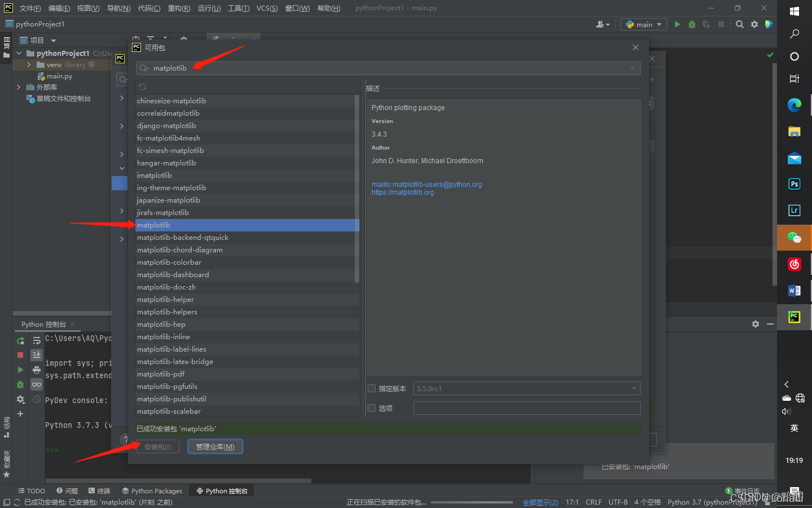Toggle soft-wrap in Python console
The height and width of the screenshot is (508, 812).
coord(37,340)
